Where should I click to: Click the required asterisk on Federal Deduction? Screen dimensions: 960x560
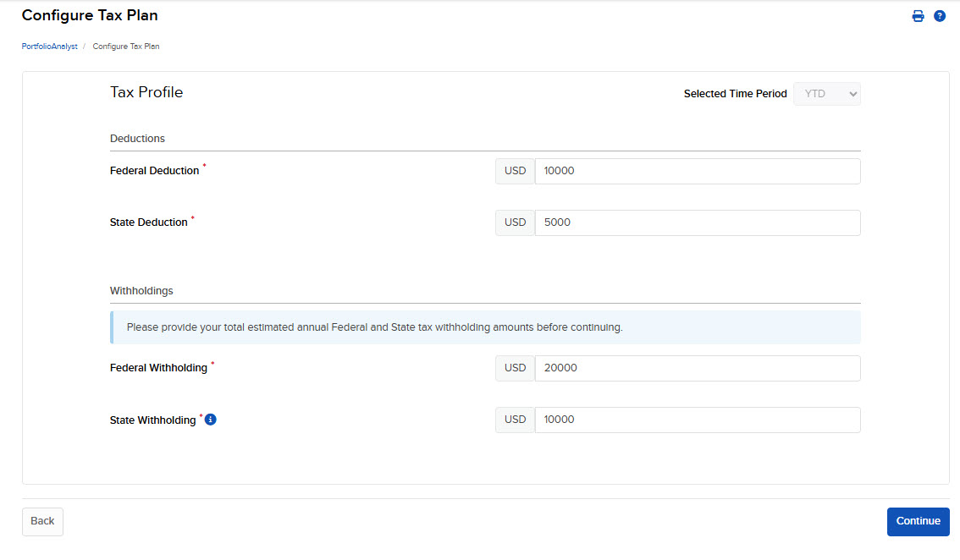pos(202,167)
